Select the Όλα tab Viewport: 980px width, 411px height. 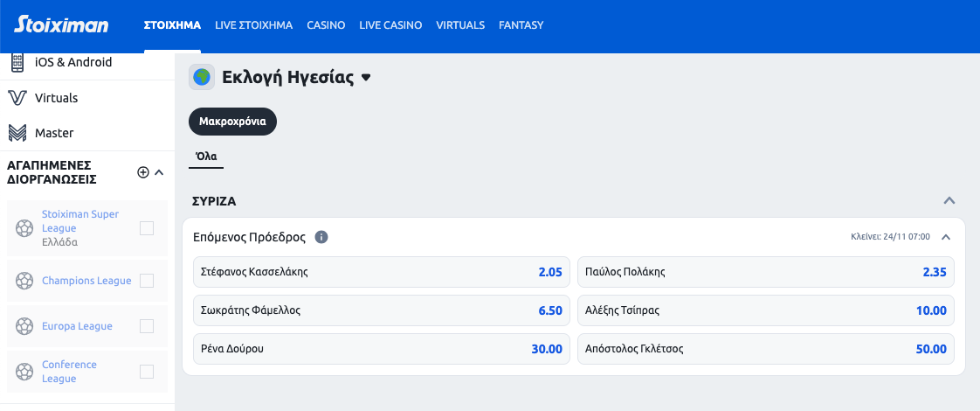pos(206,157)
